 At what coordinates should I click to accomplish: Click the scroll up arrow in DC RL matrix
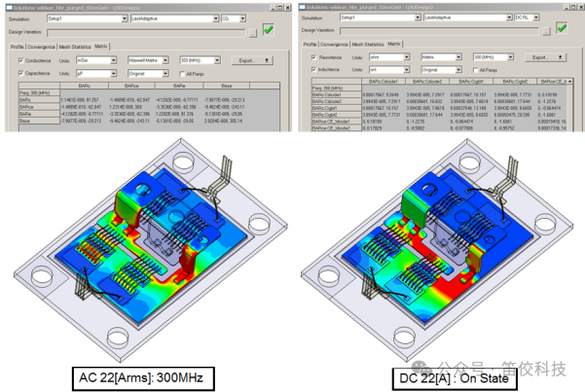click(x=569, y=82)
